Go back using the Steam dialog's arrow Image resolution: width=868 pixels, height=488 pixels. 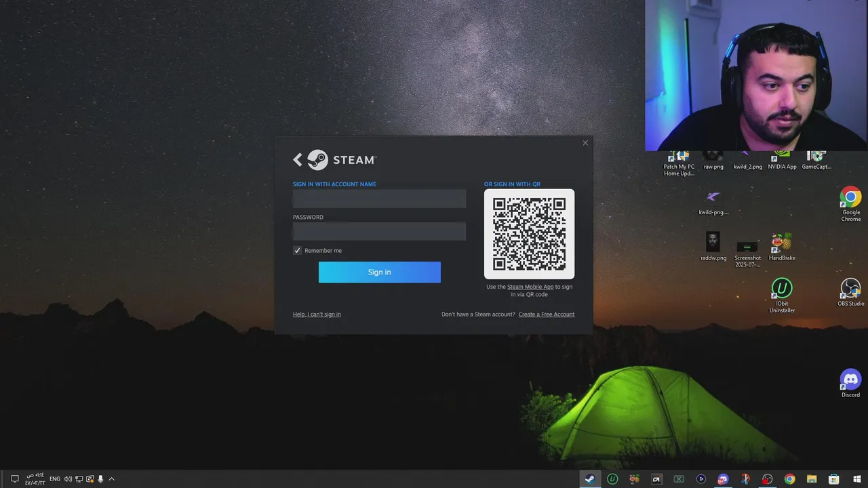pyautogui.click(x=297, y=160)
